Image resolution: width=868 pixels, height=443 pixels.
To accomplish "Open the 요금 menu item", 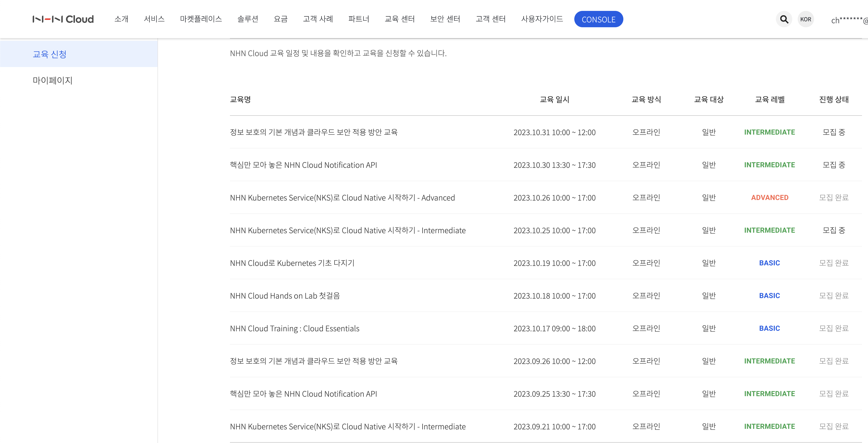I will pos(280,19).
